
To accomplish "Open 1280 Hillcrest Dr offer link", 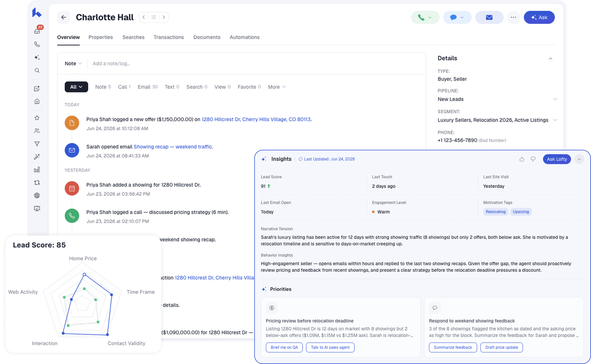I will click(256, 119).
